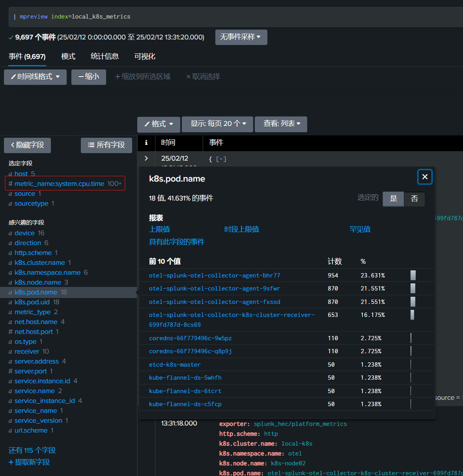Viewport: 463px width, 476px height.
Task: Close the k8s.pod.name popup
Action: coord(425,177)
